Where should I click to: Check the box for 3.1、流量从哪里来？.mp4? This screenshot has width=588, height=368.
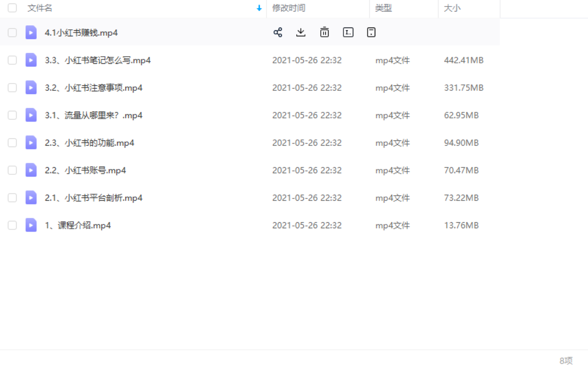[x=12, y=115]
